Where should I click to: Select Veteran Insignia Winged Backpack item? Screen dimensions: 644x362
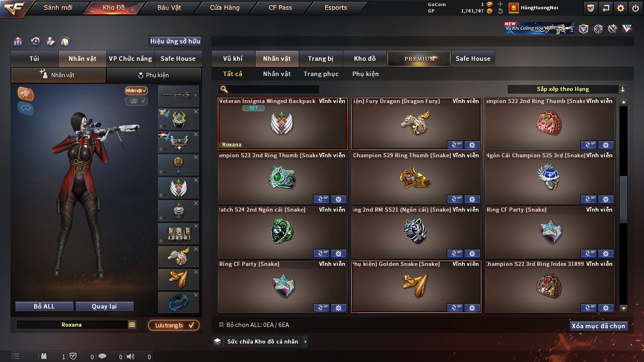[x=283, y=124]
